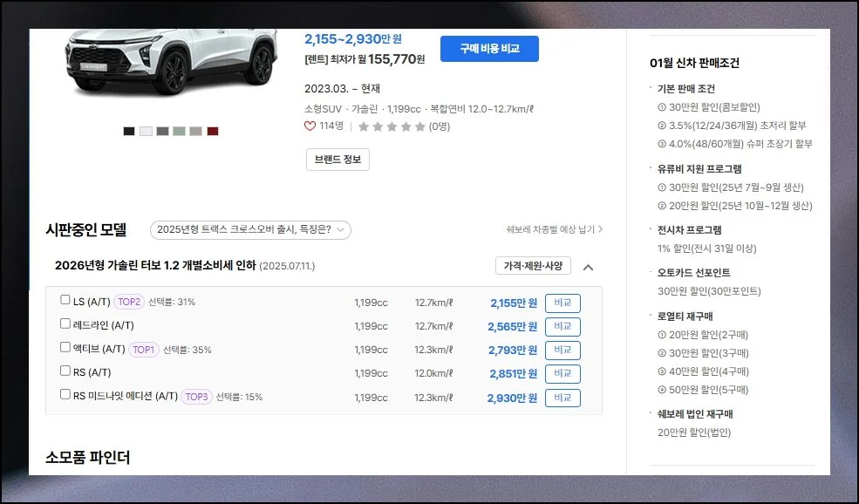The image size is (859, 504).
Task: Click the 브랜드 정보 button
Action: point(337,160)
